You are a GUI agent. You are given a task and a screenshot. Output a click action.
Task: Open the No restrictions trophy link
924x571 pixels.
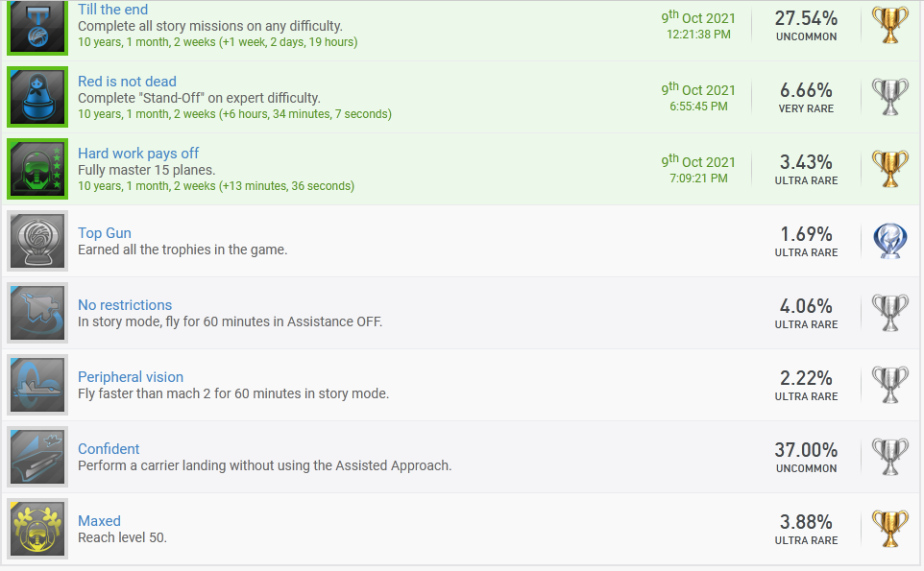pos(125,305)
